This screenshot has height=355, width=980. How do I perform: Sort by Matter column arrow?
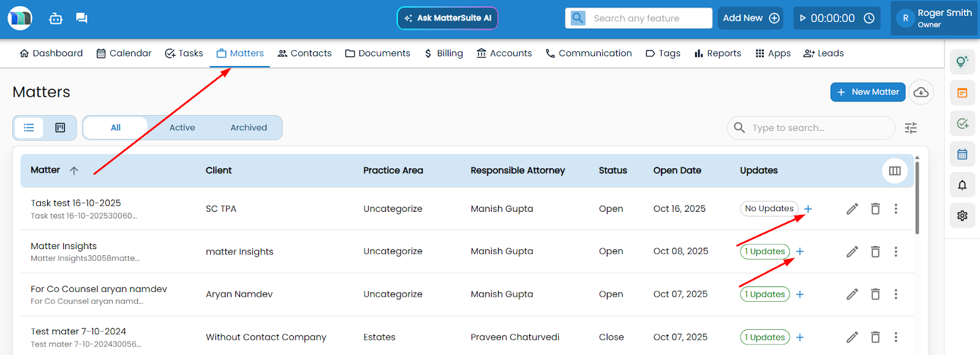click(74, 171)
